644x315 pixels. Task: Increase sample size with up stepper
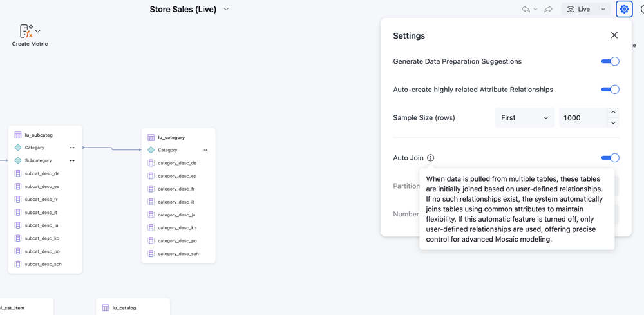click(613, 113)
